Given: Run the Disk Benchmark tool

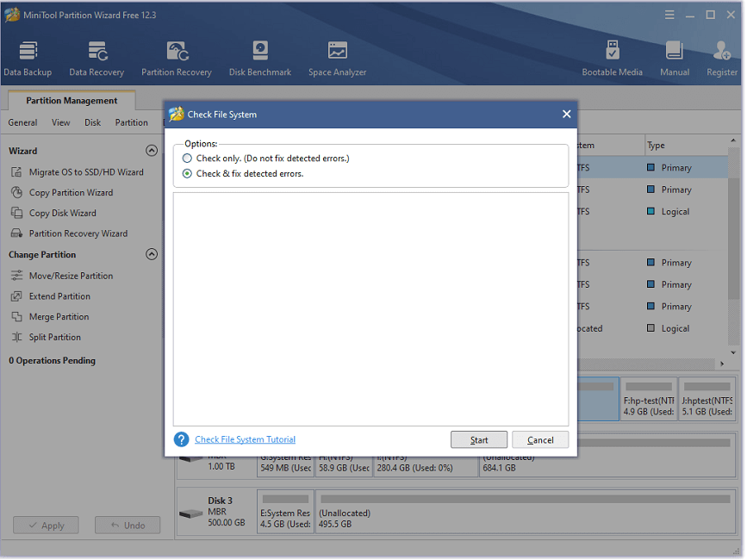Looking at the screenshot, I should click(260, 59).
